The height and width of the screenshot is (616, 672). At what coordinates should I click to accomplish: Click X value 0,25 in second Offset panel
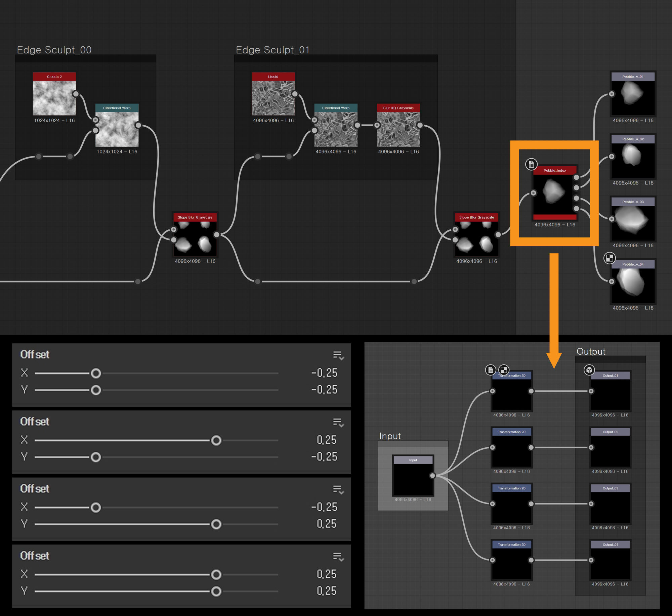click(326, 440)
